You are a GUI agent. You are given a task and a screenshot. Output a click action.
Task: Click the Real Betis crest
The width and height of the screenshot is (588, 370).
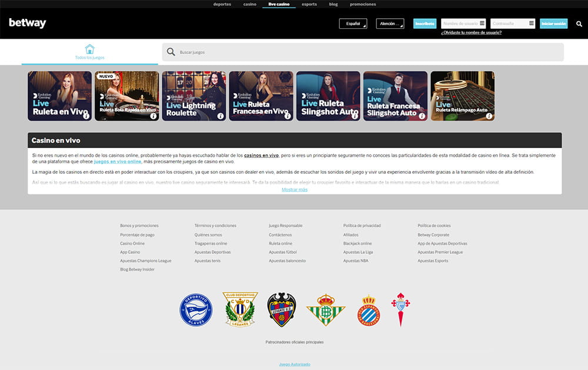326,310
